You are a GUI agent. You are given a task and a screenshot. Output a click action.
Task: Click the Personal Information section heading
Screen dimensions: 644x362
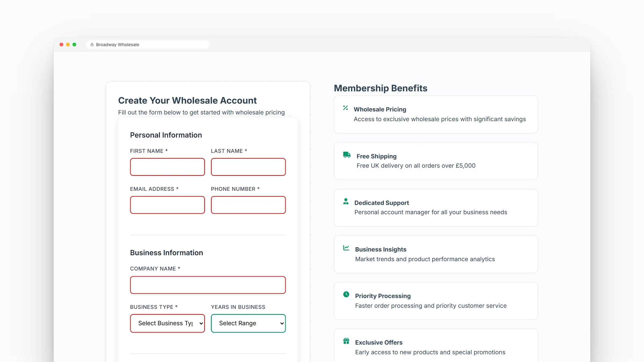coord(166,135)
